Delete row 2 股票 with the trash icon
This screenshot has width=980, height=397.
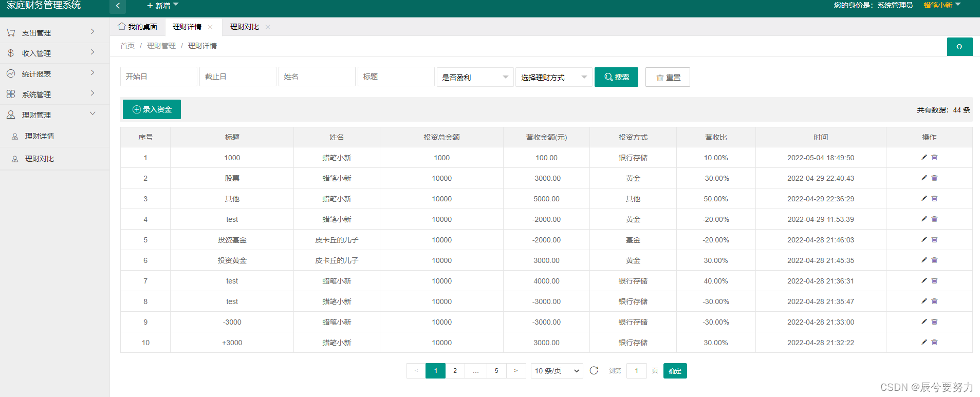[x=934, y=178]
